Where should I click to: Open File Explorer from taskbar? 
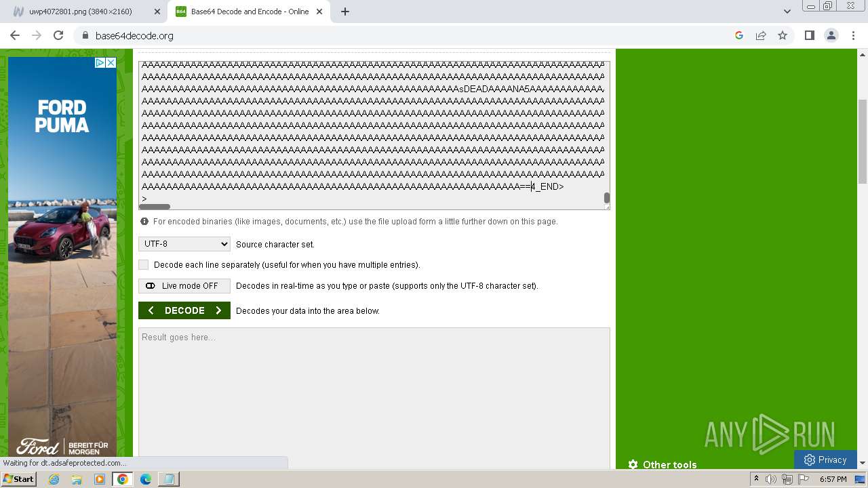click(x=77, y=479)
